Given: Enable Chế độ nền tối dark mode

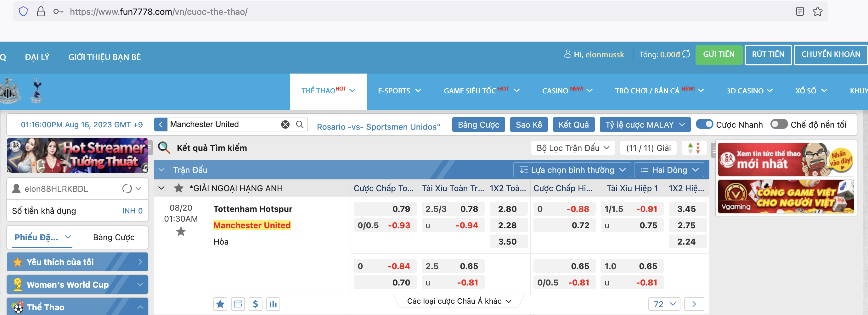Looking at the screenshot, I should point(778,124).
